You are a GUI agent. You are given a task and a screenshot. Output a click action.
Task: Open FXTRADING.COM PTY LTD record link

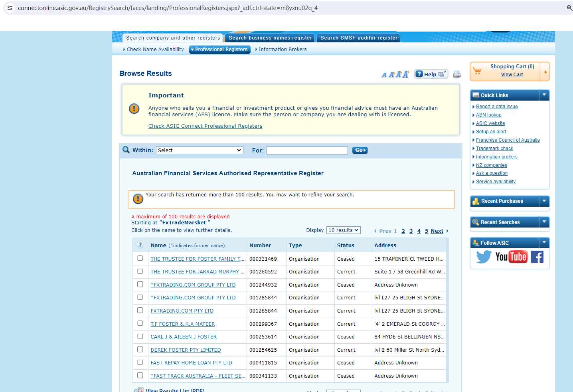coord(182,311)
